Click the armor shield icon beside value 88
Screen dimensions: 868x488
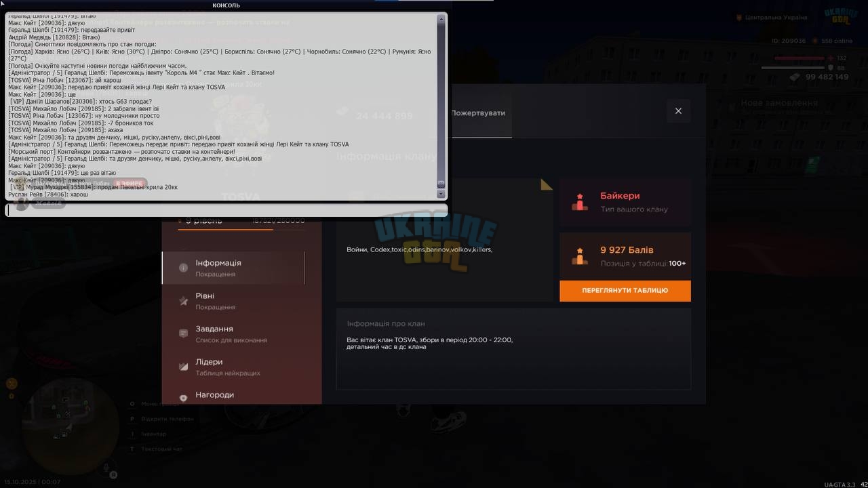coord(831,68)
